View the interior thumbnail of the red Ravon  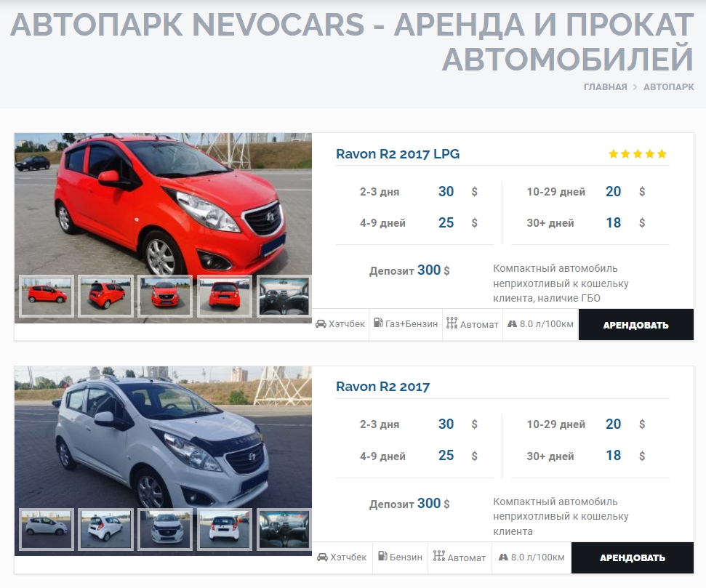pos(284,296)
